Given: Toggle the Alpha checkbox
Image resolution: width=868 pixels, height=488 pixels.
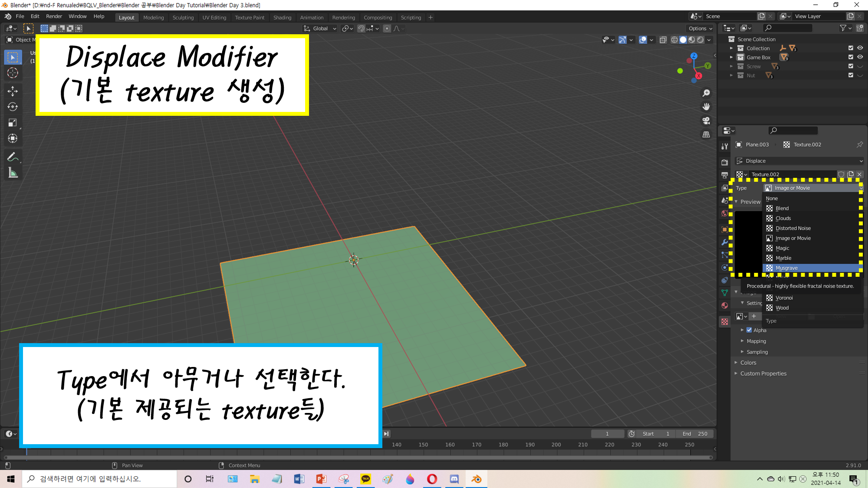Looking at the screenshot, I should tap(749, 330).
